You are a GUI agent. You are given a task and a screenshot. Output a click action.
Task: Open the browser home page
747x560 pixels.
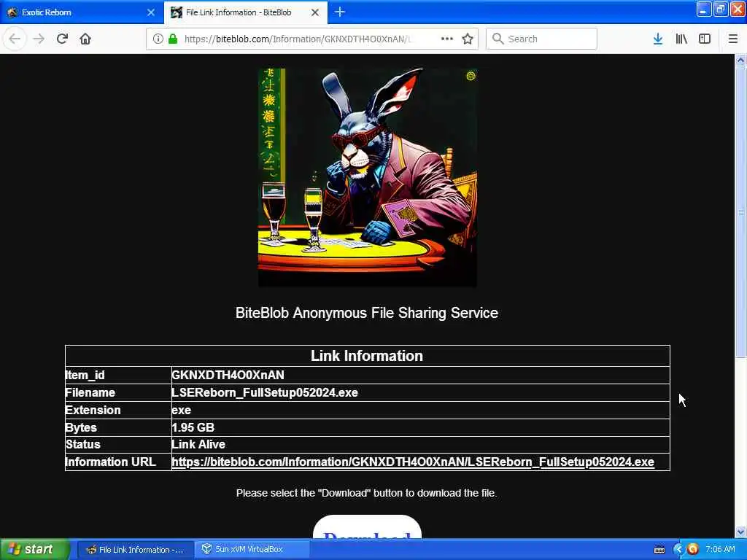[x=85, y=39]
